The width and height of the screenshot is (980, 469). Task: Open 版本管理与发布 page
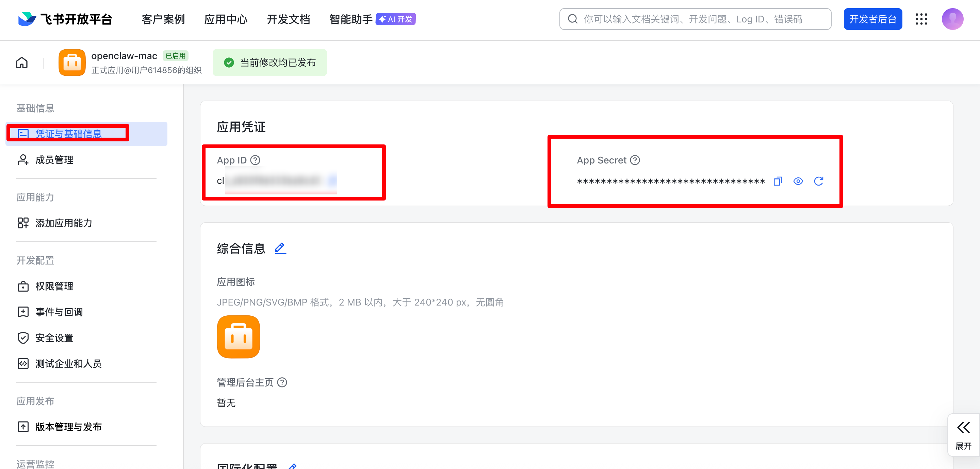(x=68, y=427)
